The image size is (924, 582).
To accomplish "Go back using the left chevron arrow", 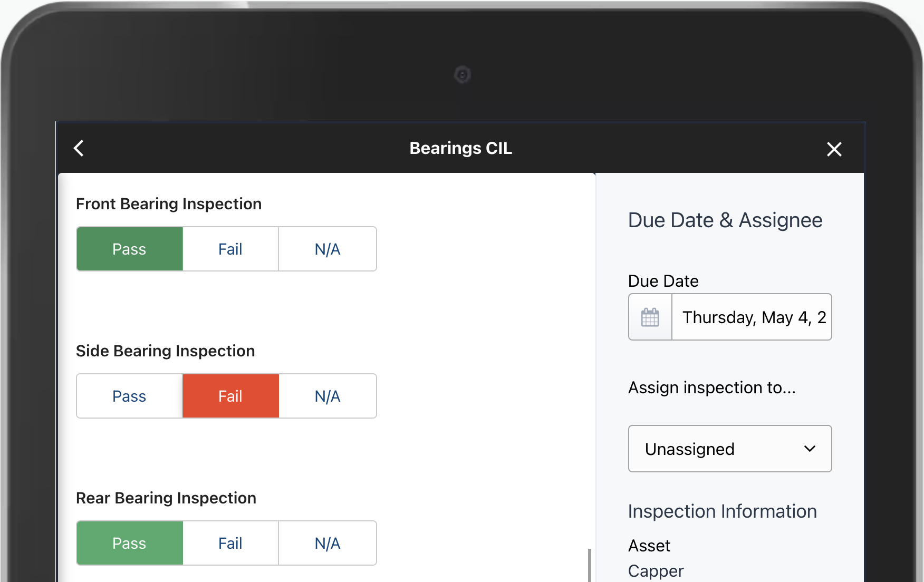I will click(x=79, y=148).
